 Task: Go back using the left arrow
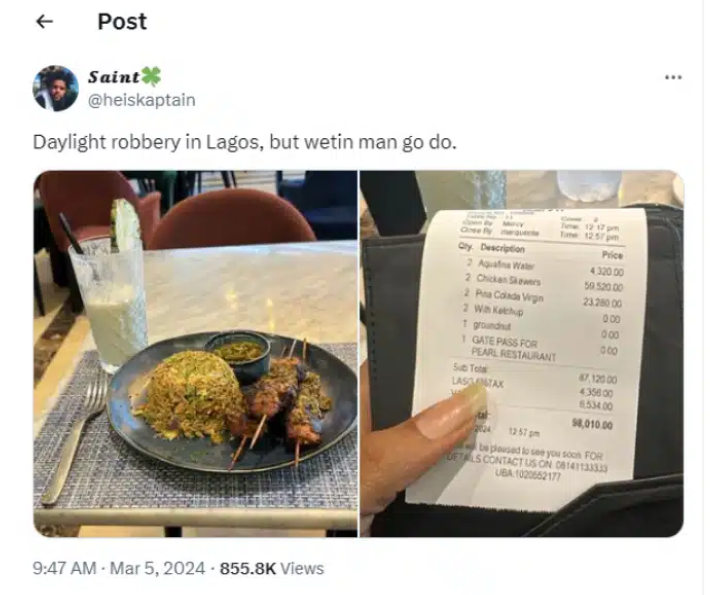click(x=44, y=21)
